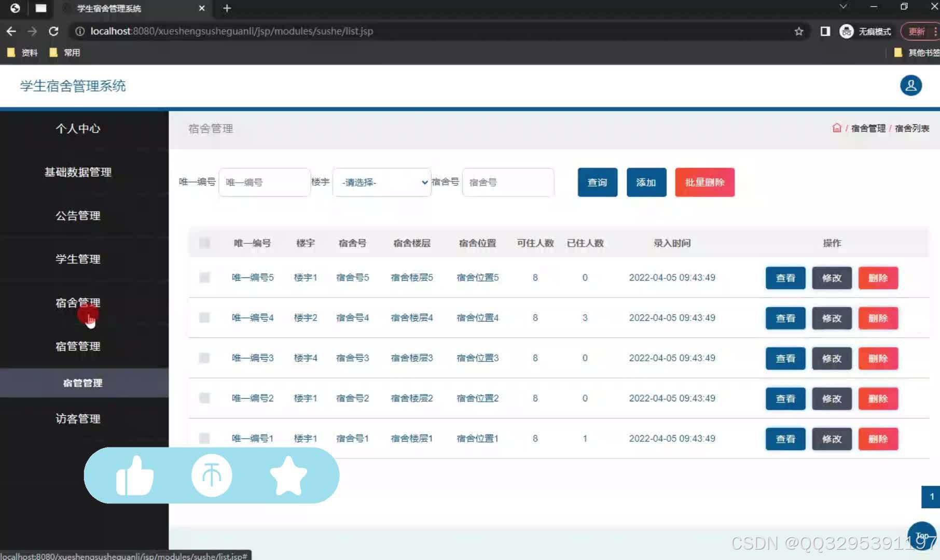
Task: Click the 录入时间 column header
Action: click(672, 243)
